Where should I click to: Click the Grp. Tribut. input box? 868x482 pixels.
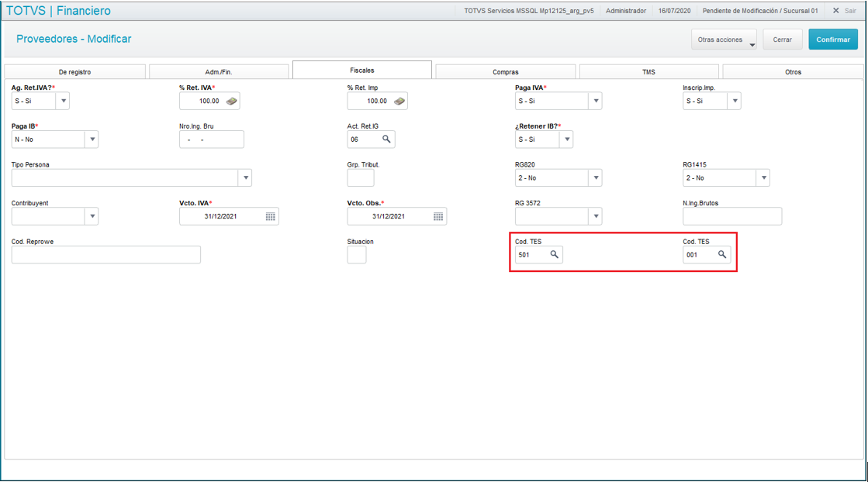pos(361,178)
